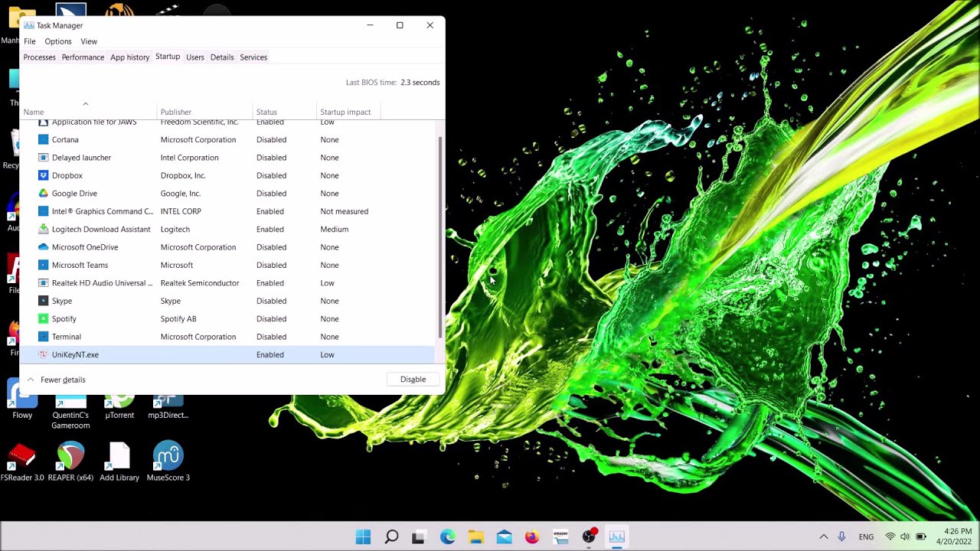The image size is (980, 551).
Task: Click the Spotify green icon in list
Action: [x=44, y=318]
